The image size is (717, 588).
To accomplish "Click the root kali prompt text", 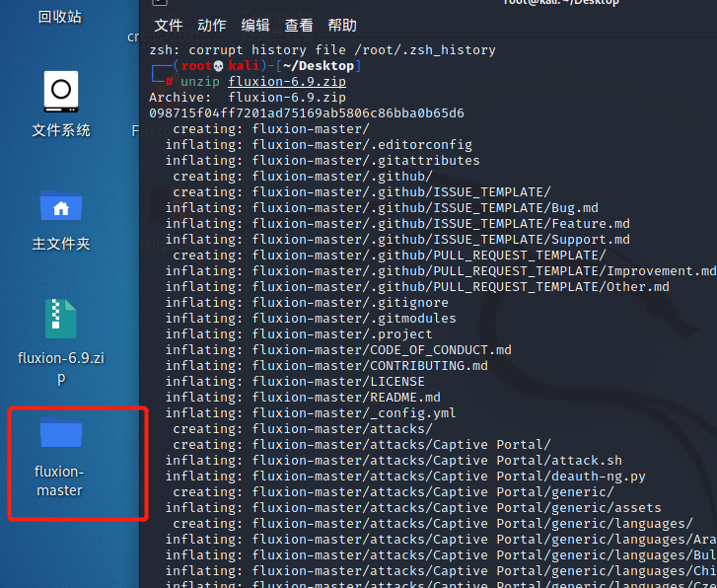I will coord(221,66).
